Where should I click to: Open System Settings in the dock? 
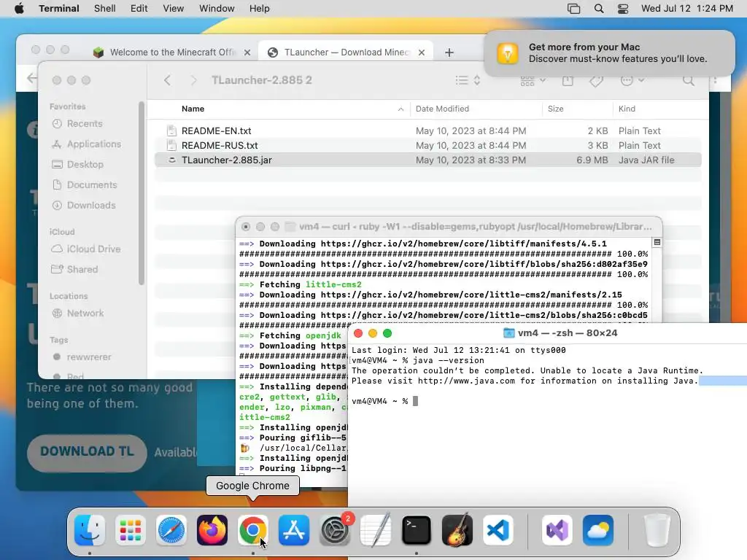[x=334, y=530]
